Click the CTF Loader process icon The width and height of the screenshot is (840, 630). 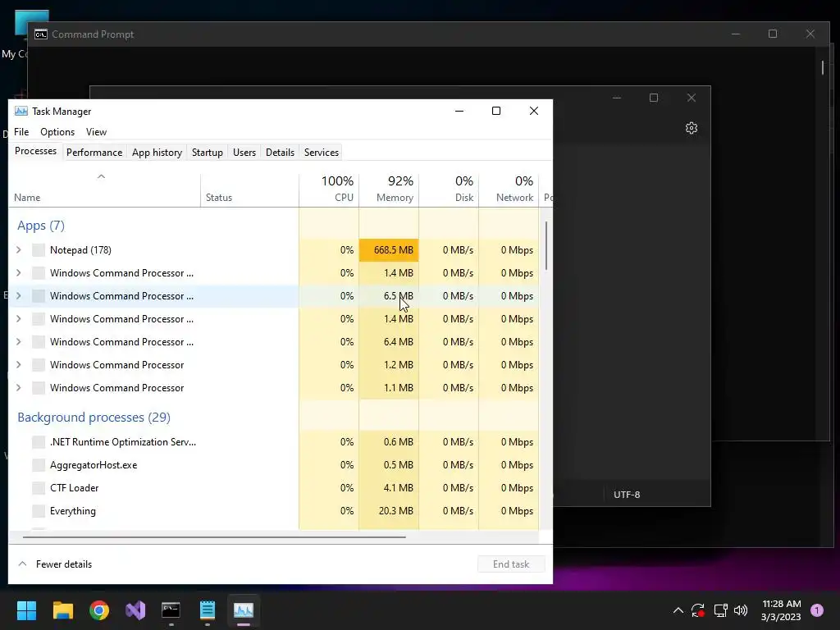39,488
